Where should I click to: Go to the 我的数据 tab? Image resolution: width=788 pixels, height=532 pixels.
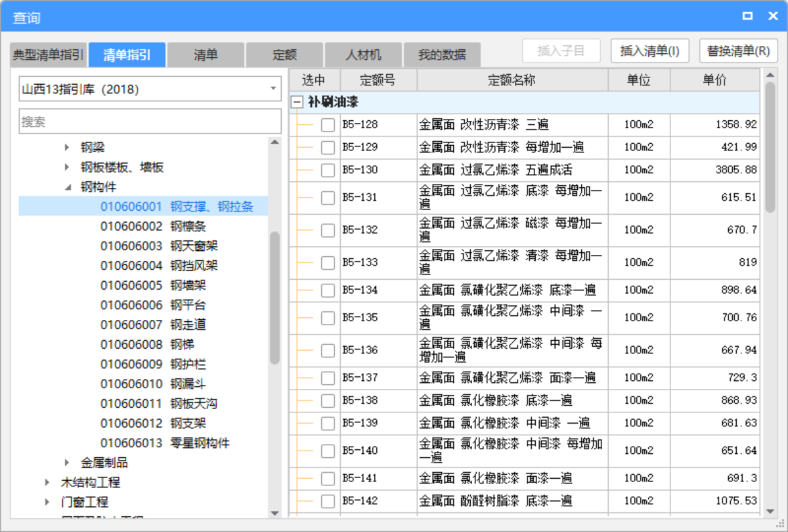pos(442,55)
